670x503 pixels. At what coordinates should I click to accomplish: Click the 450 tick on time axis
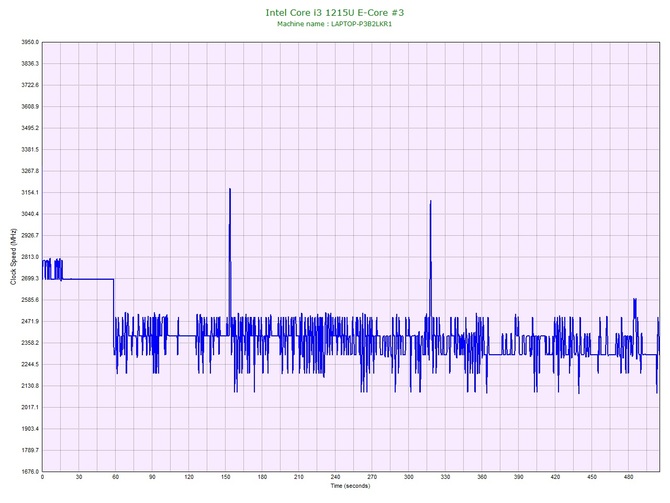[x=592, y=477]
